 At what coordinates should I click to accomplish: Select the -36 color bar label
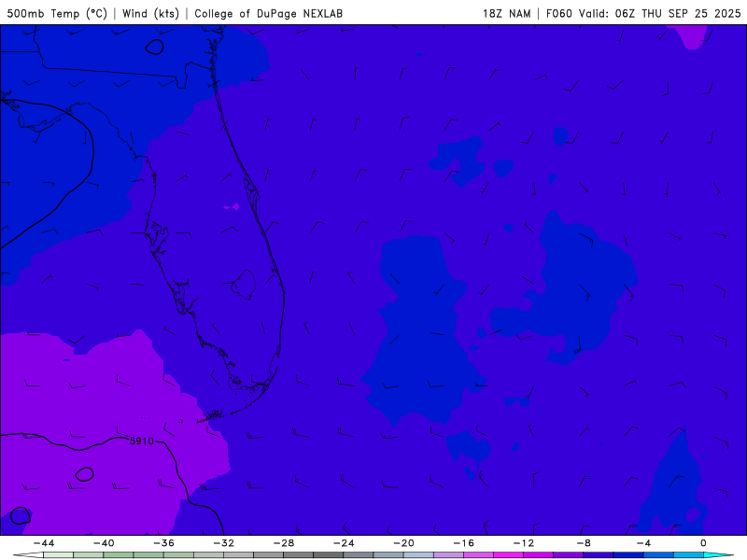(164, 543)
